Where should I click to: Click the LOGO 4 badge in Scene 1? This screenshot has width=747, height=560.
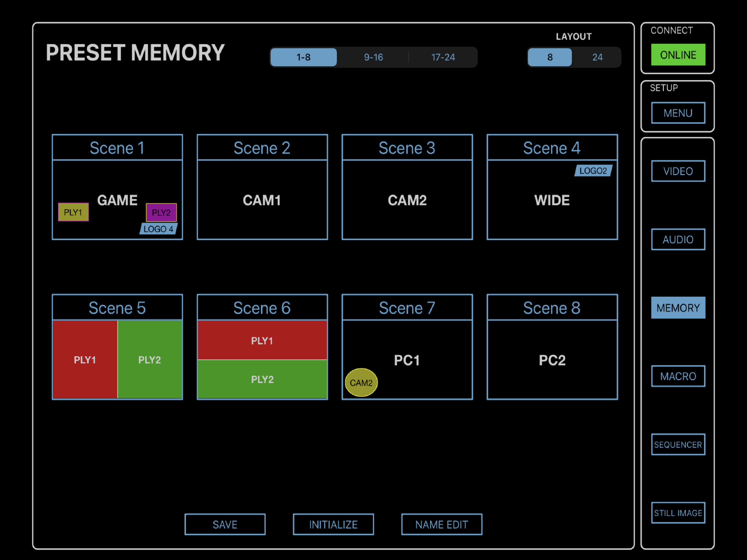tap(158, 229)
